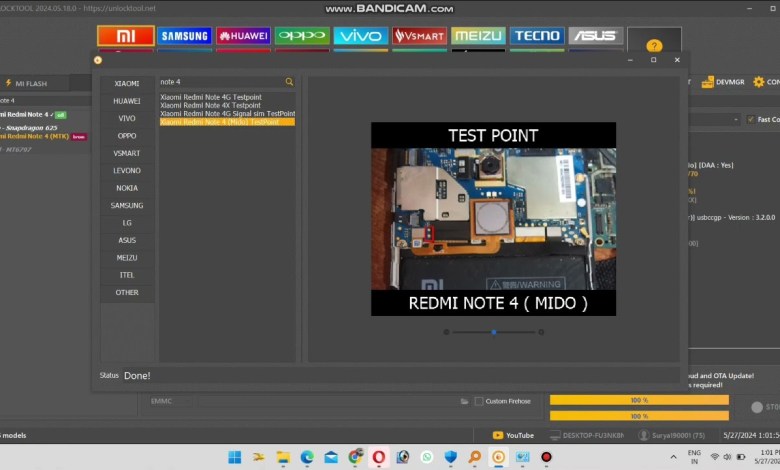The height and width of the screenshot is (470, 780).
Task: Select the ASUS brand logo
Action: (595, 36)
